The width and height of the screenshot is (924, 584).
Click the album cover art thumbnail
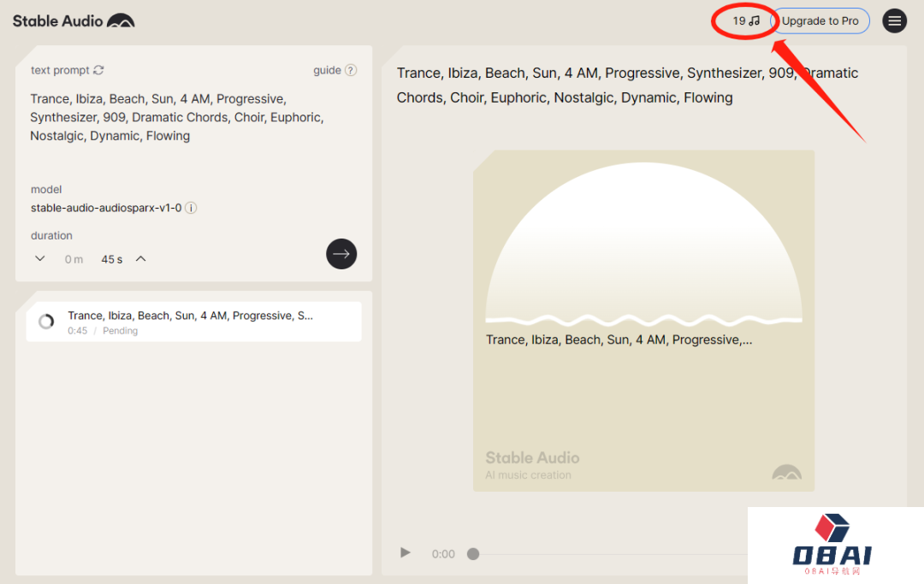[643, 321]
